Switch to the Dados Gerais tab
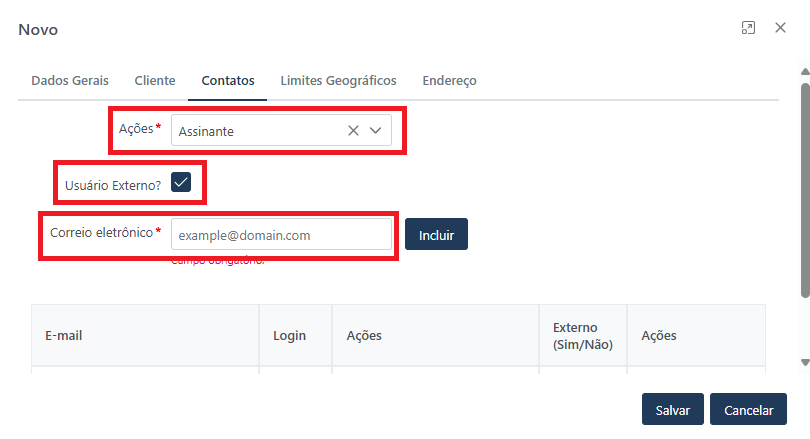 pyautogui.click(x=70, y=80)
